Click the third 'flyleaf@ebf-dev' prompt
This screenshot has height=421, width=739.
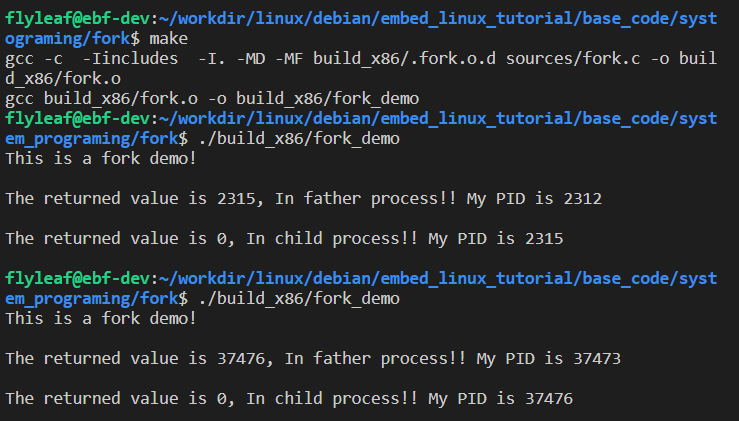pos(77,278)
